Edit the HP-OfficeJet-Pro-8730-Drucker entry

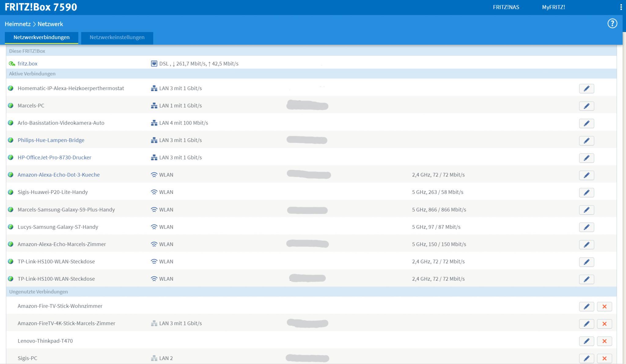coord(586,158)
